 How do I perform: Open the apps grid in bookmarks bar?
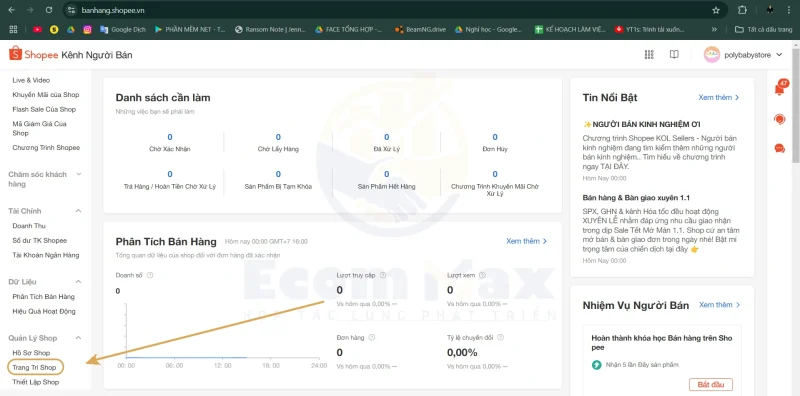(x=13, y=30)
